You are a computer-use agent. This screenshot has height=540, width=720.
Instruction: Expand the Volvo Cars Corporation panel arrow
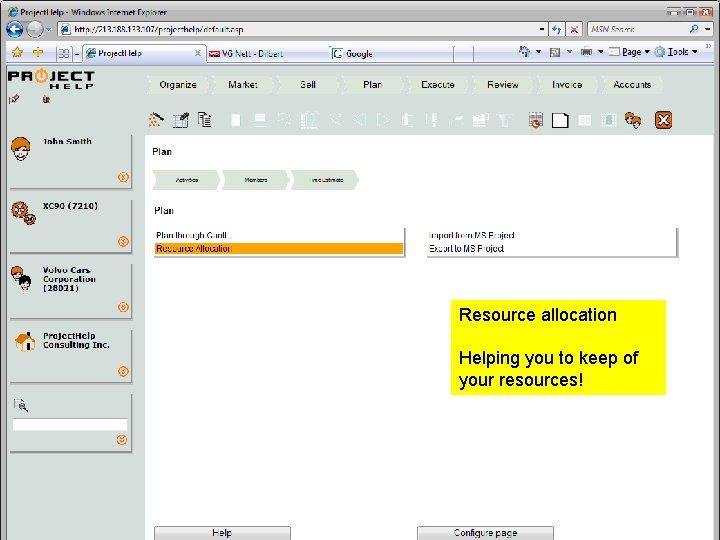[123, 307]
